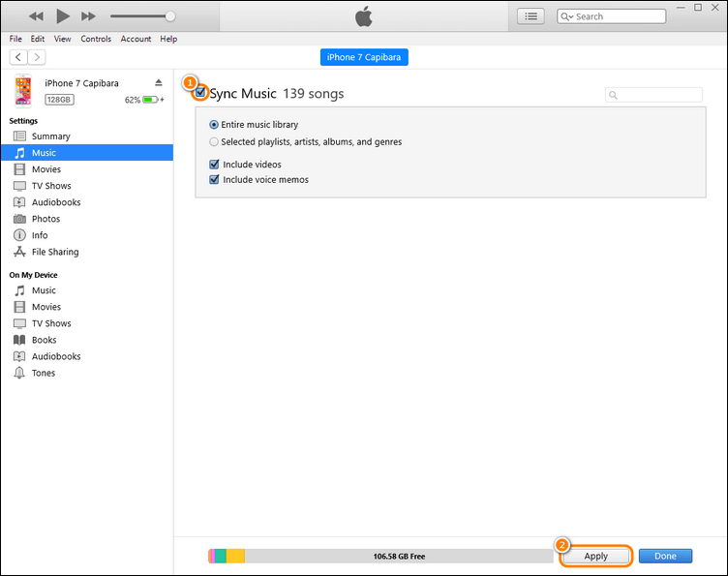This screenshot has height=576, width=728.
Task: Click the Tones bell icon
Action: point(19,373)
